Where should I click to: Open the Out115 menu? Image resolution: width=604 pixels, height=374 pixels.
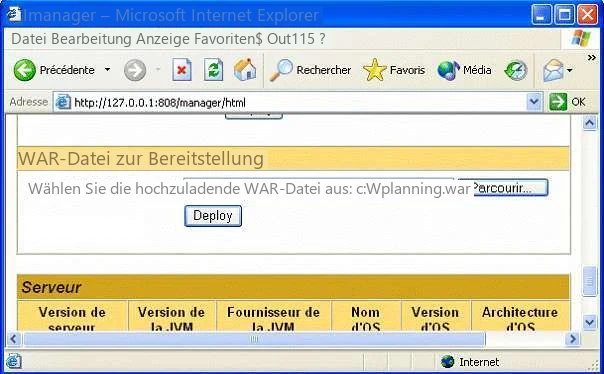[291, 39]
